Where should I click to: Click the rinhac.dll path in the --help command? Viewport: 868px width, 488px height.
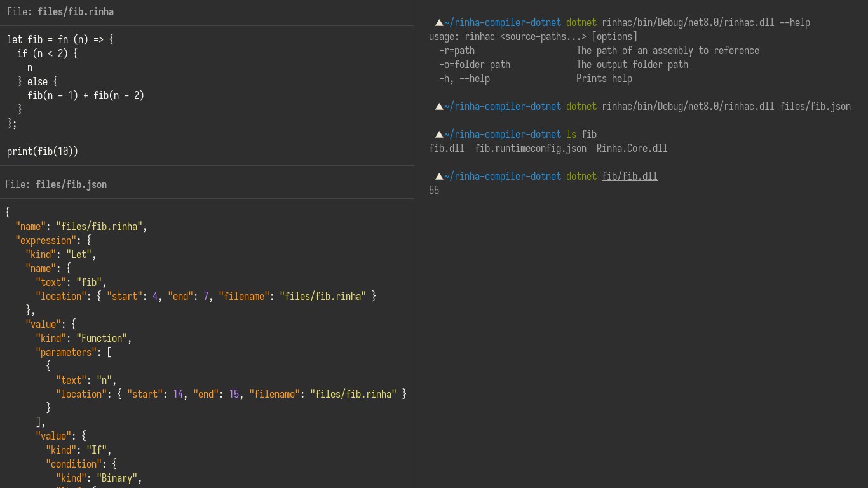tap(688, 23)
